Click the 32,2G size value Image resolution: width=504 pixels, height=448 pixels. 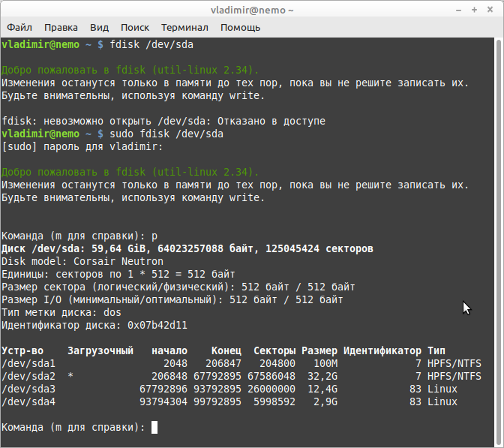pyautogui.click(x=322, y=376)
